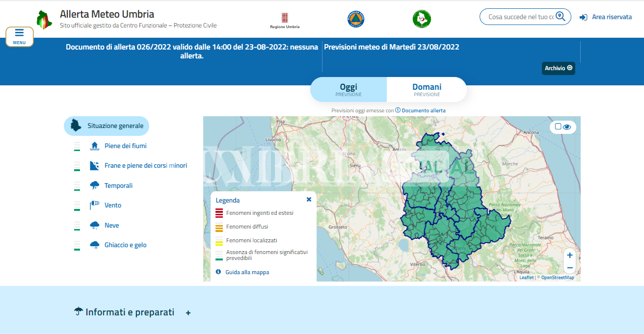Screen dimensions: 644x334
Task: Toggle the map overlay visibility checkbox
Action: [558, 127]
